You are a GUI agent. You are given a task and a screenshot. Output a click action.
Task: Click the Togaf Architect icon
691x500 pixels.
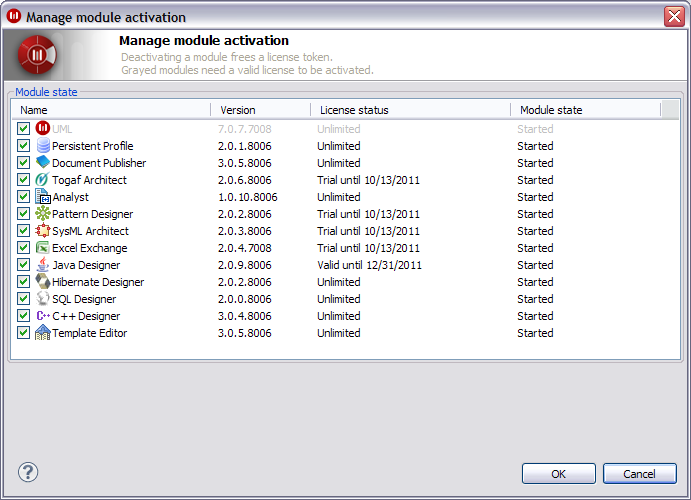pyautogui.click(x=42, y=179)
